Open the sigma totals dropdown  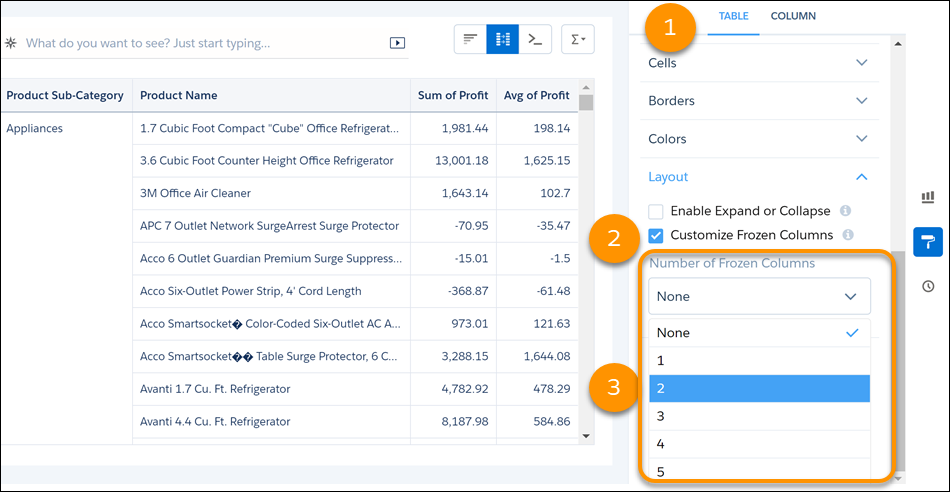(x=578, y=39)
